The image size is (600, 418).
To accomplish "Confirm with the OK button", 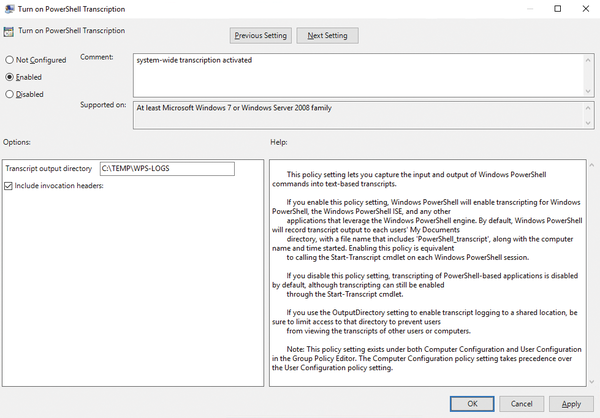I will pyautogui.click(x=472, y=404).
